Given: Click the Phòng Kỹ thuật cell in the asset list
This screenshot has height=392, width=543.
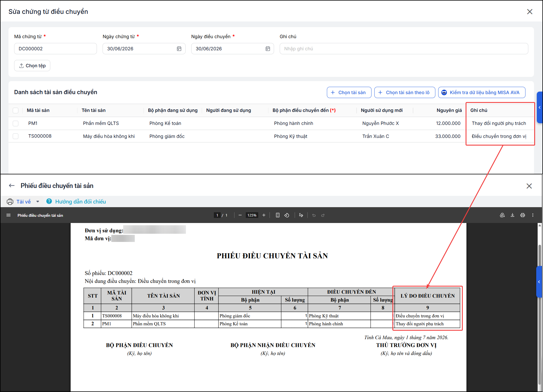Looking at the screenshot, I should pos(290,136).
